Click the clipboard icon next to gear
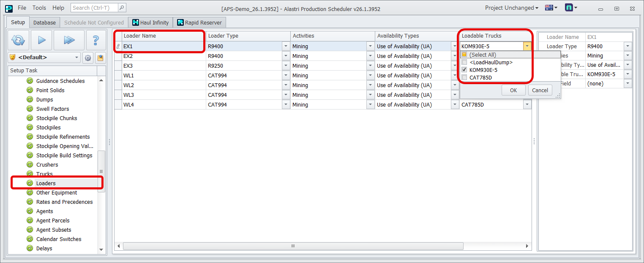Screen dimensions: 644x263 [x=100, y=58]
